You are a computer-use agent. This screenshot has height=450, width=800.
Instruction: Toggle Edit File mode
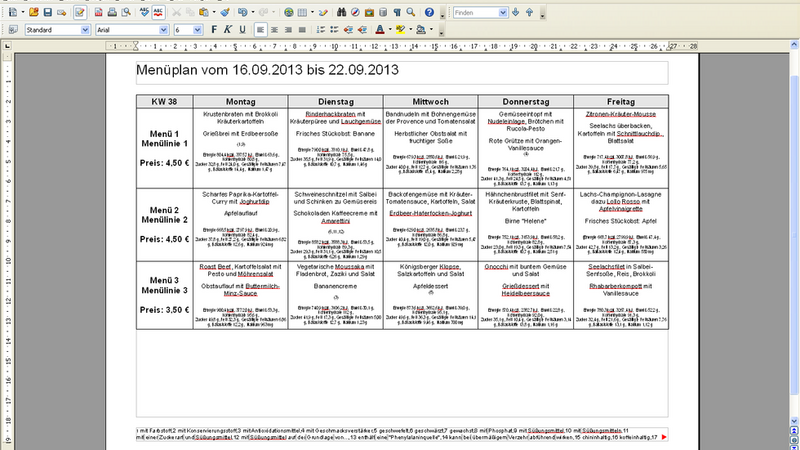click(x=80, y=12)
